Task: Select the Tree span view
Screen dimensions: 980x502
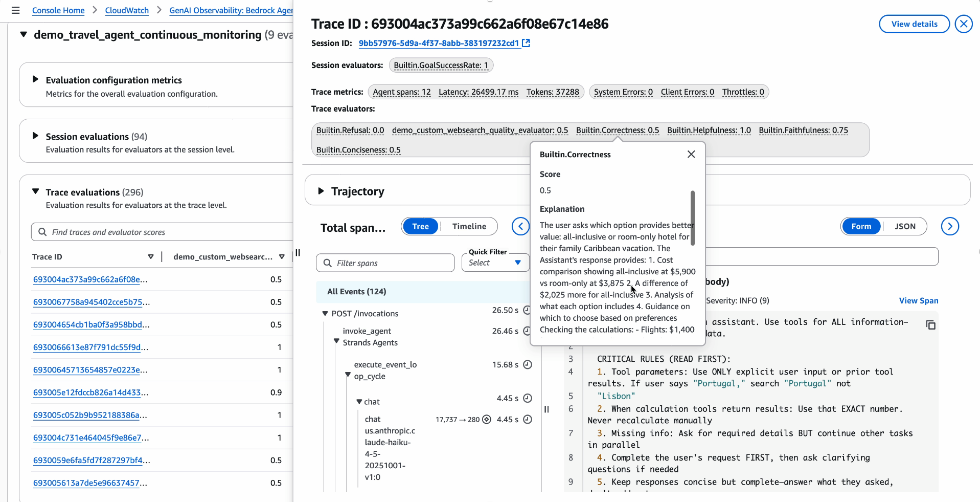Action: [420, 226]
